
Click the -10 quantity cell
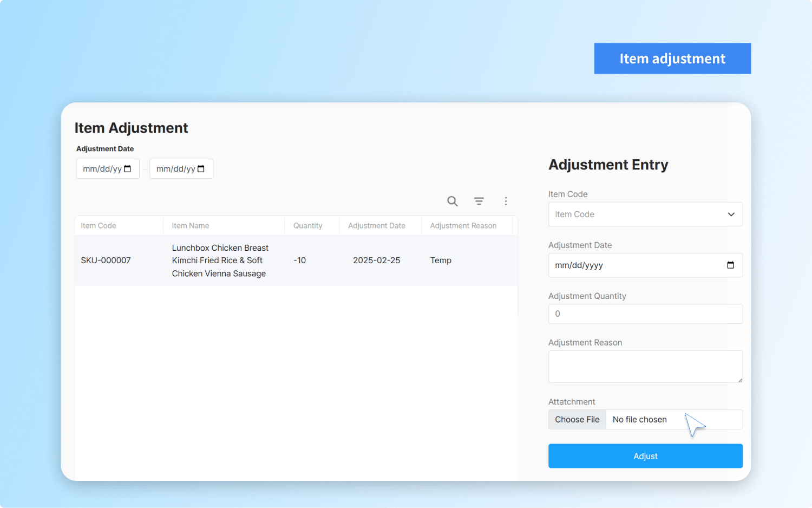300,260
